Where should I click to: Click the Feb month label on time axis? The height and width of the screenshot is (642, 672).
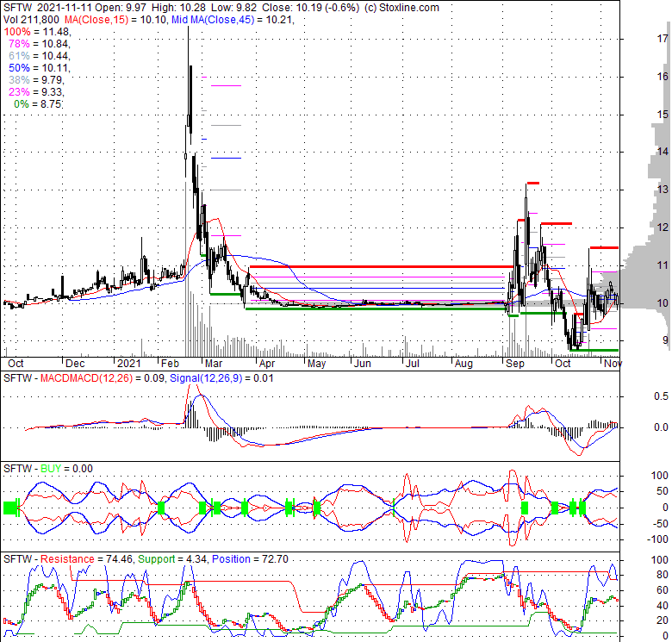pos(170,364)
